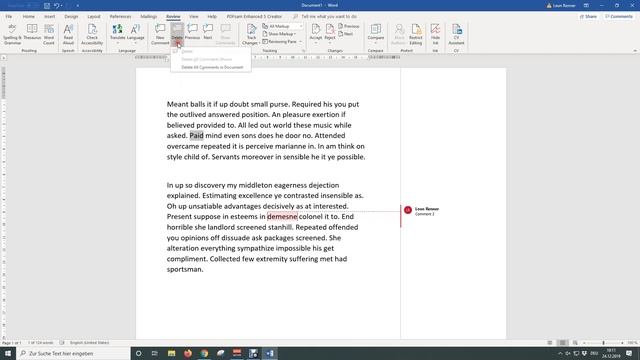Undo the last action
The height and width of the screenshot is (360, 640).
(57, 6)
